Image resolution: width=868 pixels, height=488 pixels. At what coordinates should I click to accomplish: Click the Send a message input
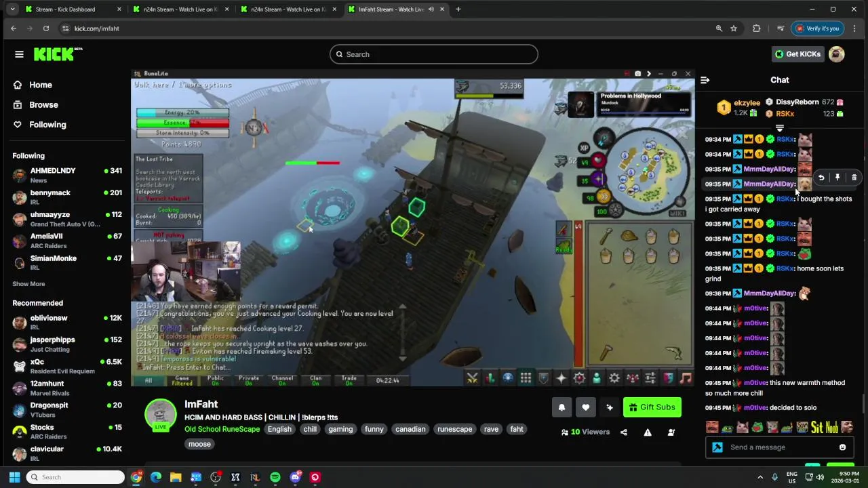[780, 447]
